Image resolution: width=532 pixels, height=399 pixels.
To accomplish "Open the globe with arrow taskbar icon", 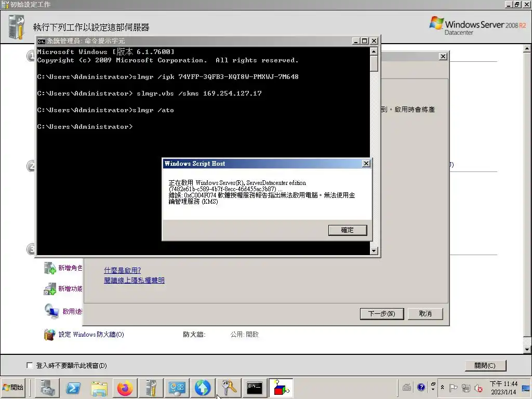I will coord(203,388).
